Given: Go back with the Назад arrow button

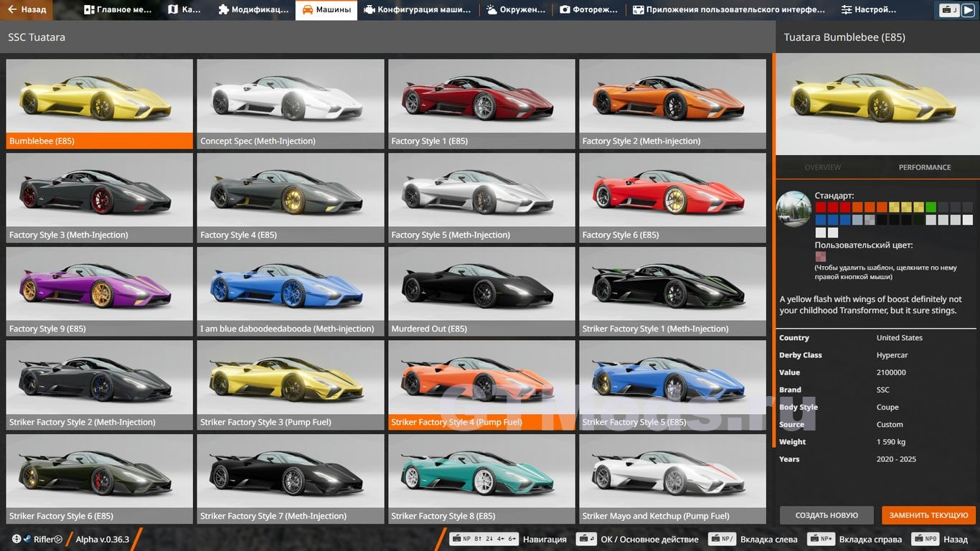Looking at the screenshot, I should 27,10.
